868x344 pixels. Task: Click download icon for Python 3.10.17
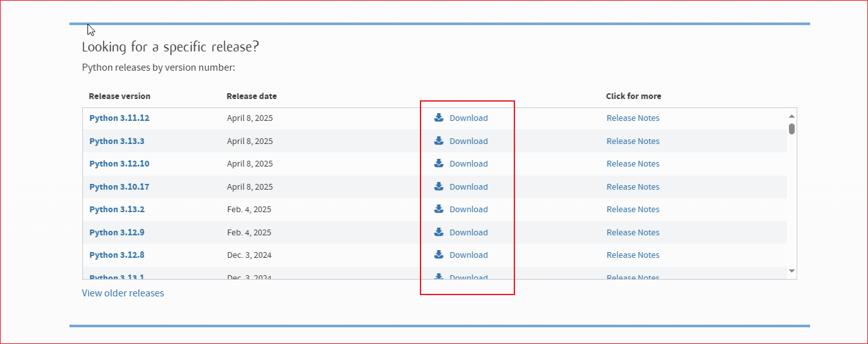439,186
